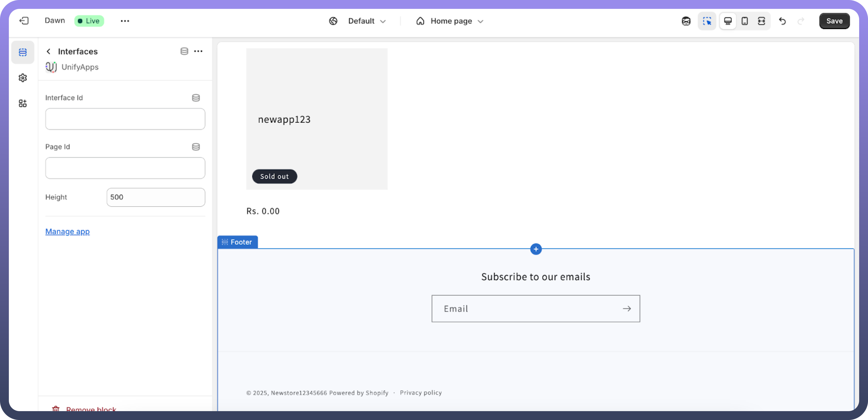Select the Footer section label
The height and width of the screenshot is (420, 868).
tap(238, 242)
